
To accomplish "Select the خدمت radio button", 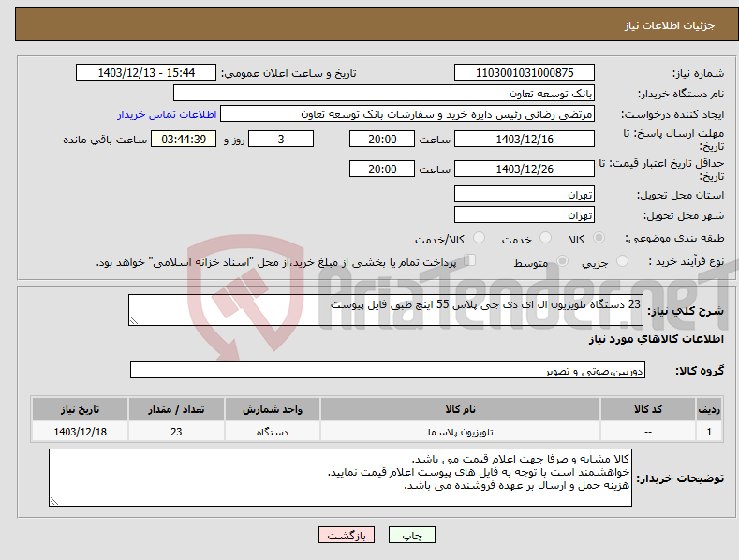I will [545, 238].
